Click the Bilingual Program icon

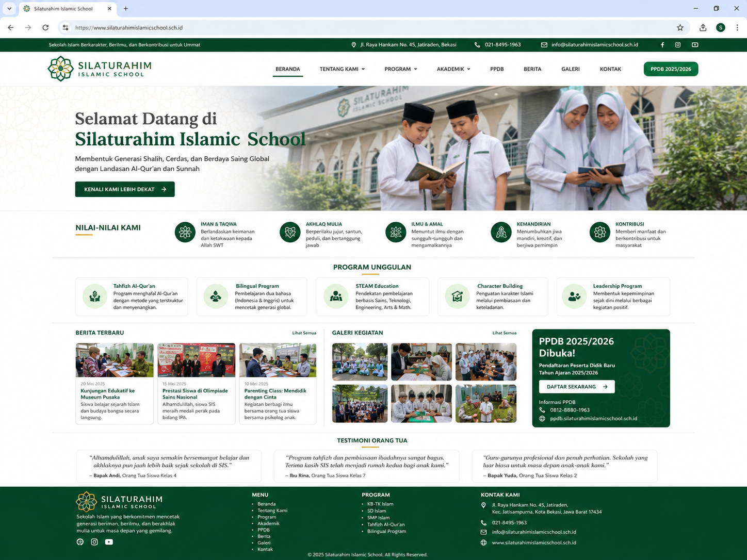pos(216,297)
